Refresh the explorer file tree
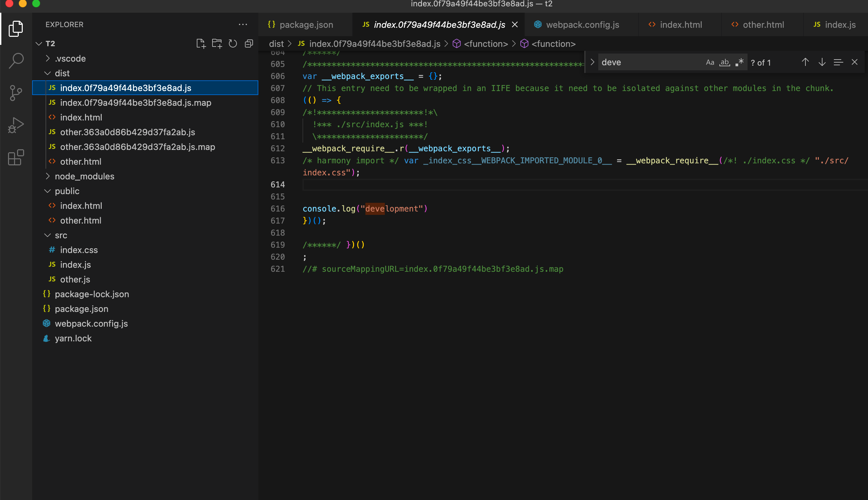This screenshot has height=500, width=868. point(233,44)
